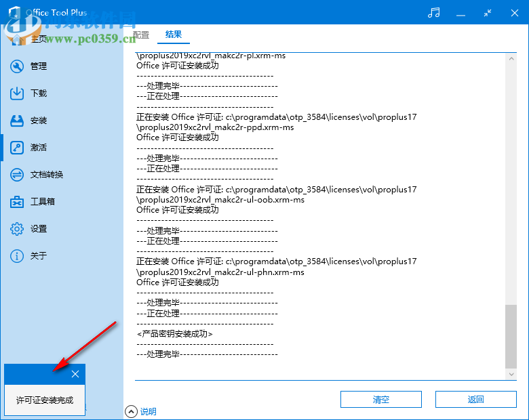Click the results log scrollbar thumb

[511, 337]
